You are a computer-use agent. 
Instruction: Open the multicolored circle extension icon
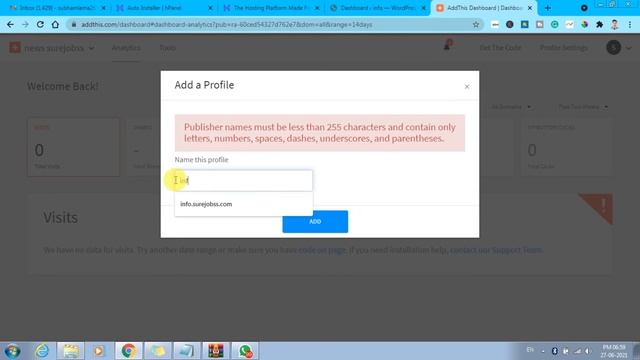click(584, 24)
